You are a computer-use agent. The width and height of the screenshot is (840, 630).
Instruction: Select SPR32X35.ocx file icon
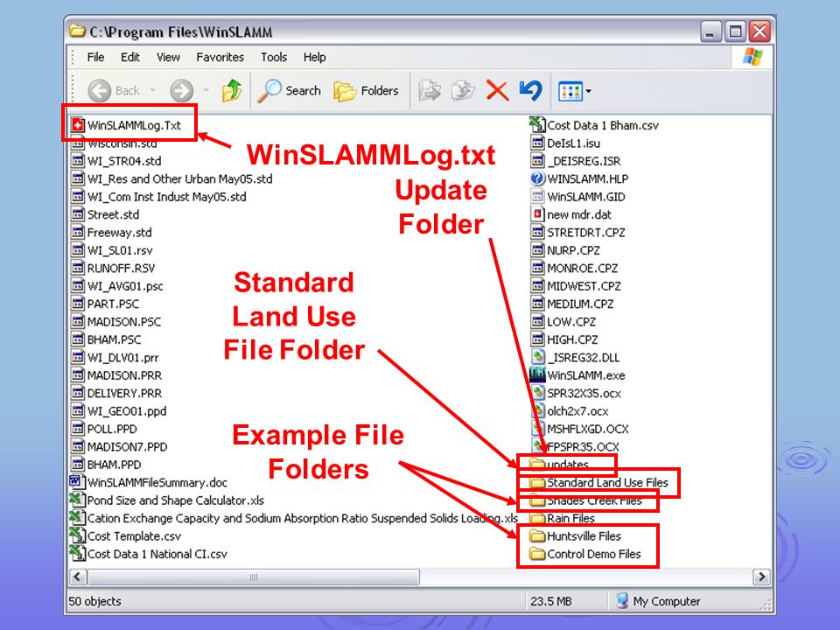(x=537, y=393)
